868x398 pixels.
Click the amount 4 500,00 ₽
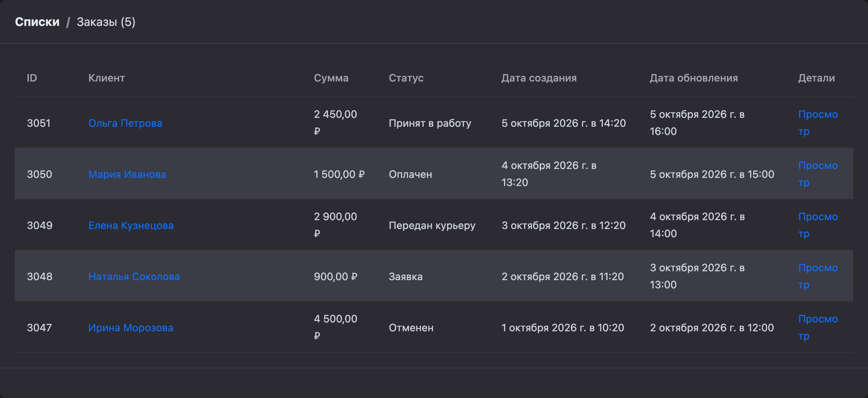click(x=335, y=327)
